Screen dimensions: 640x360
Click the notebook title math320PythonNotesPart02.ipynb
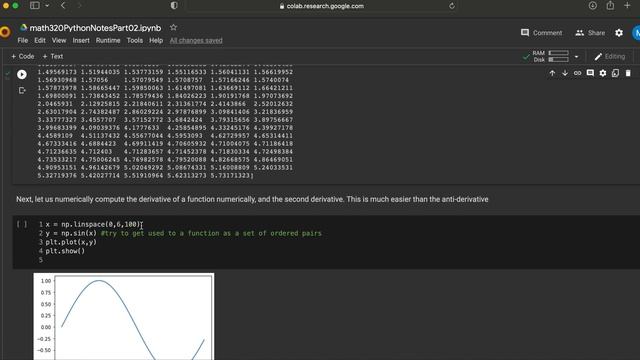pyautogui.click(x=95, y=28)
